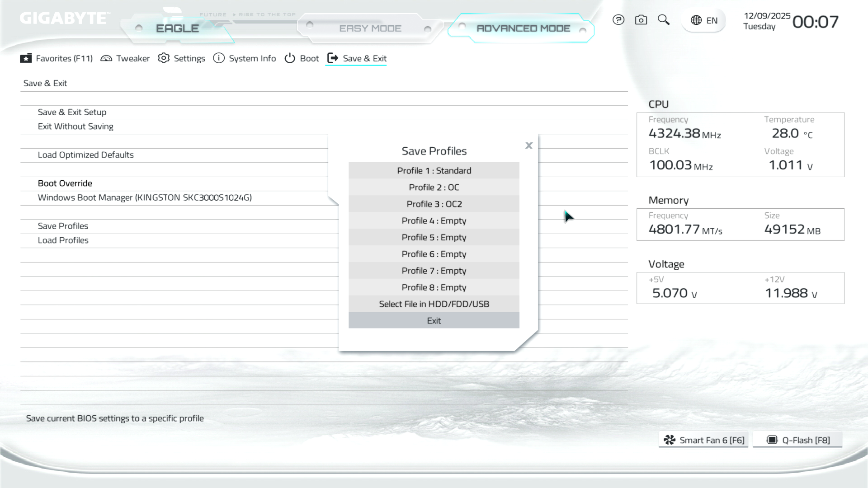The width and height of the screenshot is (868, 488).
Task: Save to Profile 1 : Standard
Action: (x=434, y=171)
